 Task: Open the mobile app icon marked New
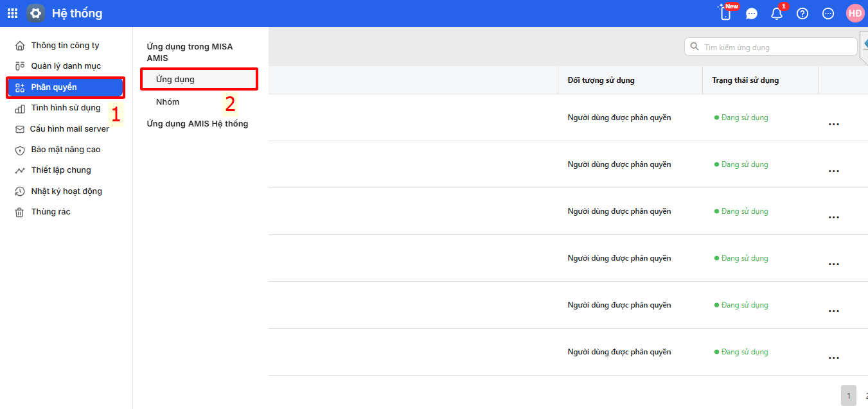(726, 13)
